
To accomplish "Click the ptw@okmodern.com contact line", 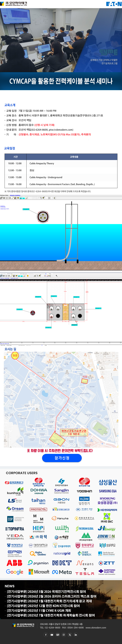I will click(39, 130).
